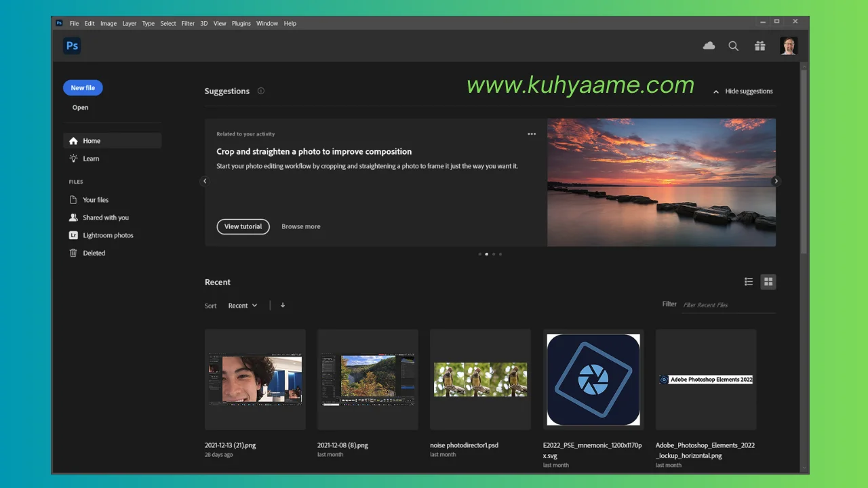Go to next suggestion with right arrow
868x488 pixels.
point(776,181)
